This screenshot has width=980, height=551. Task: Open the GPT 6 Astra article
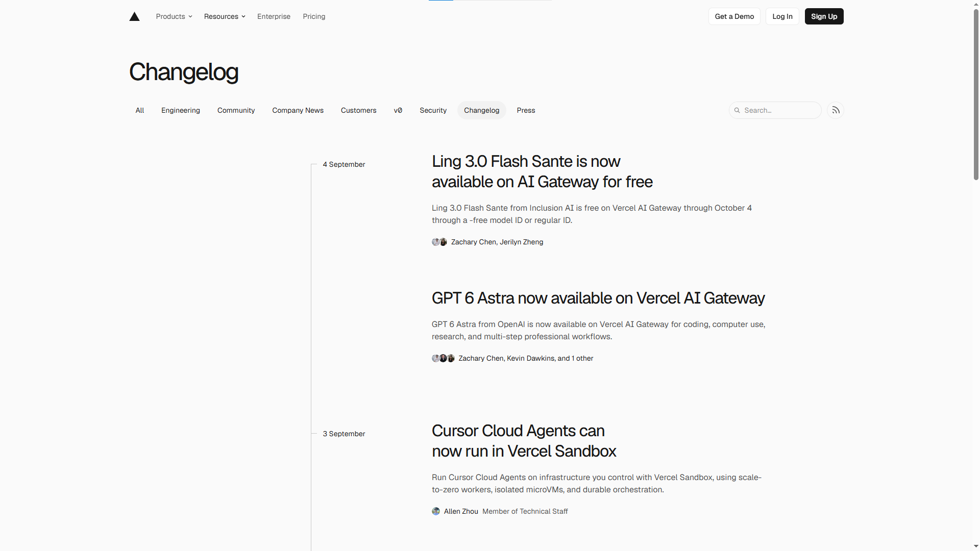pos(598,298)
